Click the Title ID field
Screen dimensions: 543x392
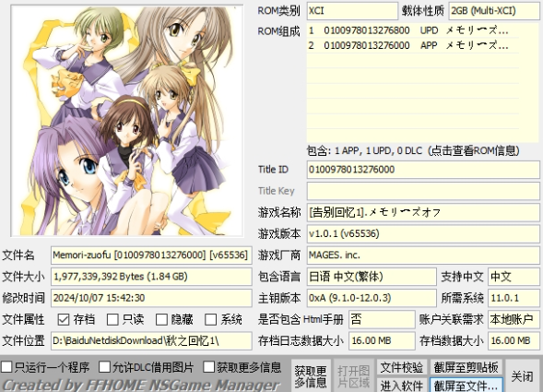coord(423,170)
